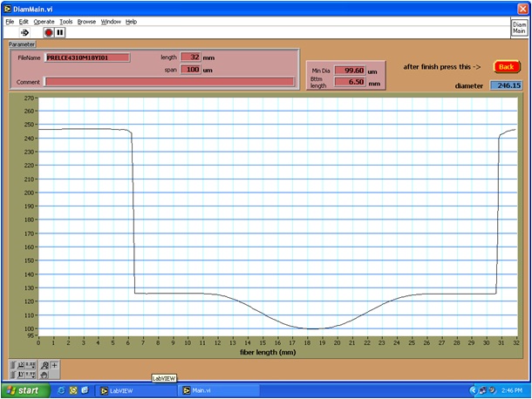
Task: Click the Pause button in the toolbar
Action: [60, 32]
